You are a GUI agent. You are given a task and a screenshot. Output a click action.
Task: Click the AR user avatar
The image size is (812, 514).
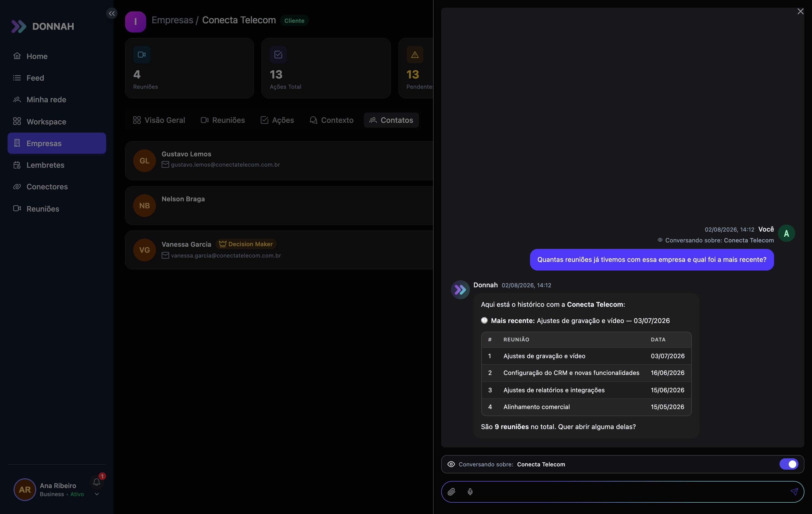pyautogui.click(x=25, y=490)
